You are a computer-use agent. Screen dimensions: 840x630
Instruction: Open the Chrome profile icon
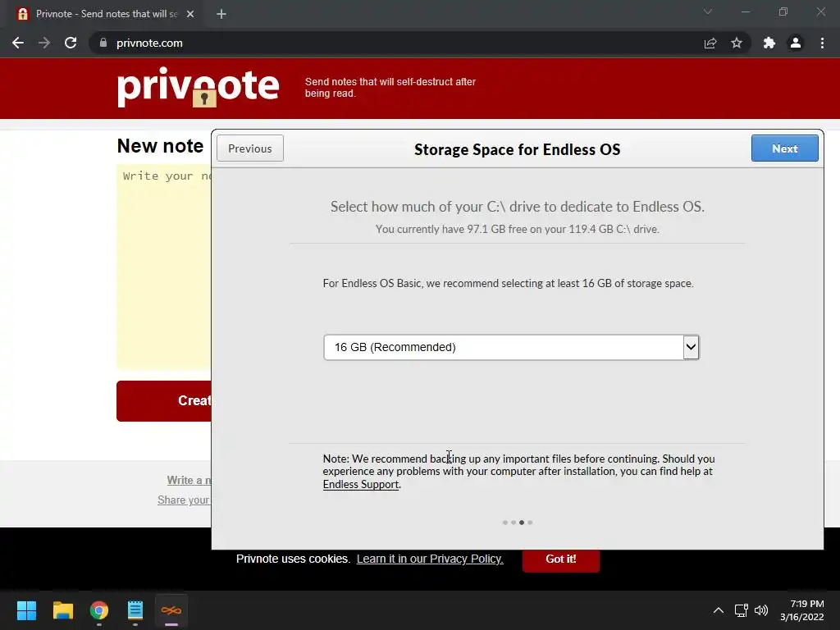click(796, 43)
